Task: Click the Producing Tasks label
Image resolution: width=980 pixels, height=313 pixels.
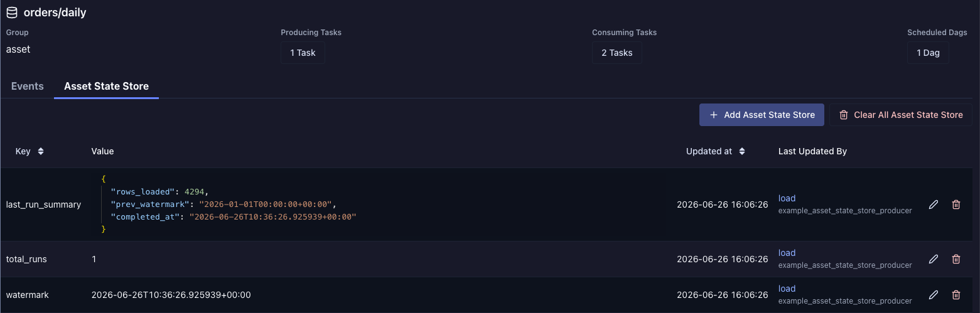Action: tap(311, 32)
